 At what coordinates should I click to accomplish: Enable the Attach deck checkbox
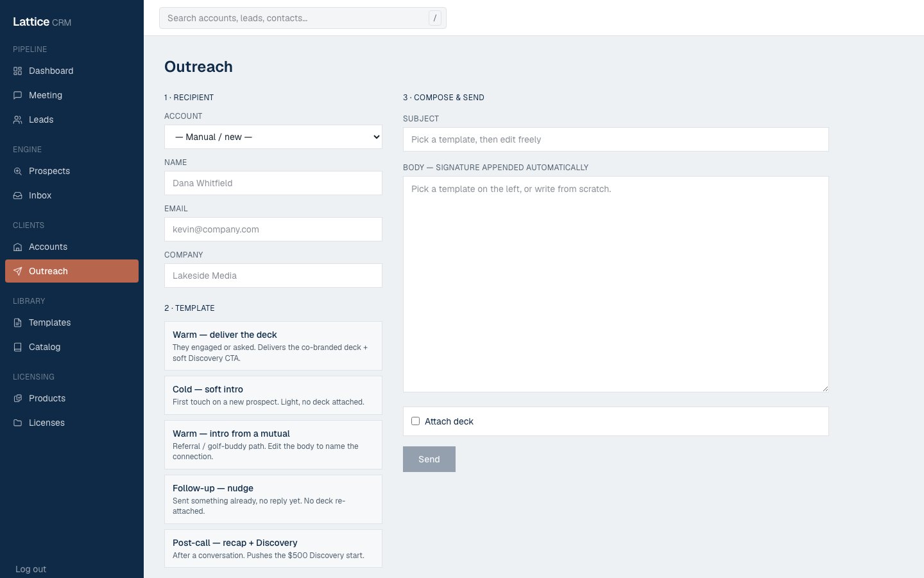tap(415, 421)
